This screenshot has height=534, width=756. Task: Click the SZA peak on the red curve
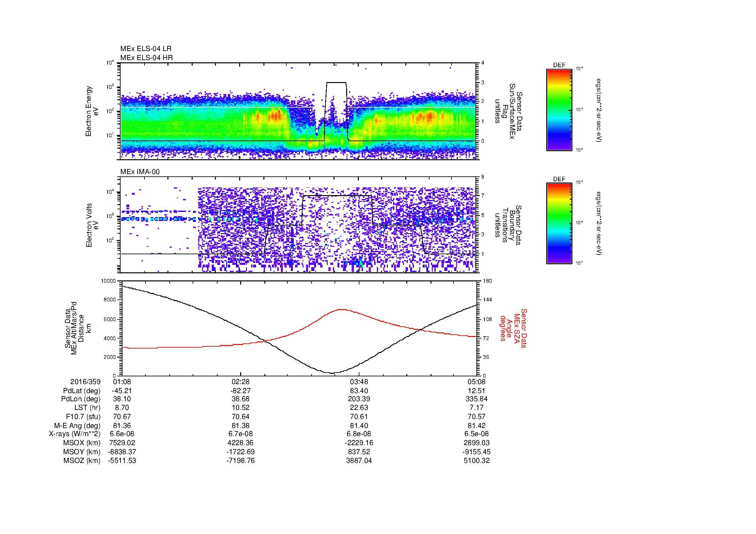(x=342, y=309)
